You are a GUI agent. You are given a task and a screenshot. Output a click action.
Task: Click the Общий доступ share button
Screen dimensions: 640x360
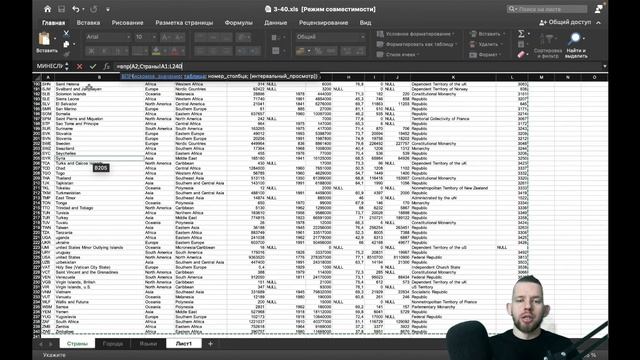(x=565, y=22)
